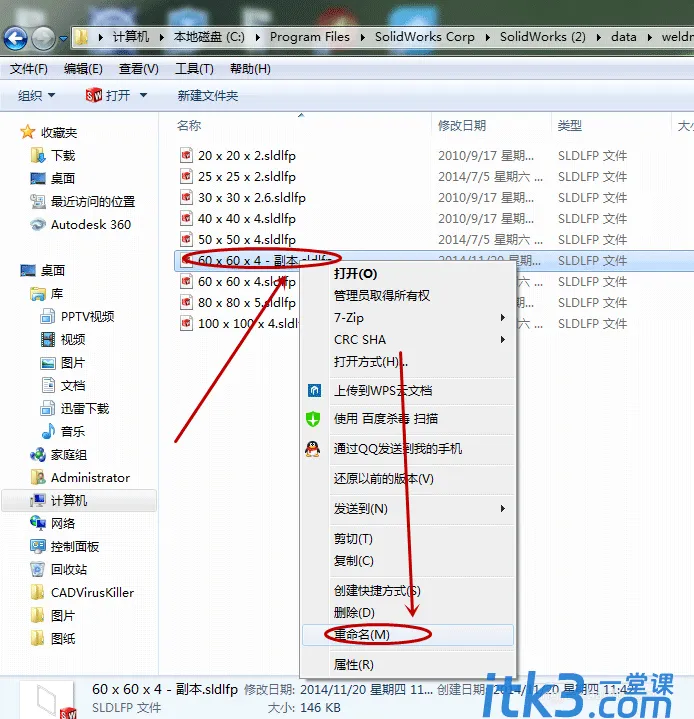This screenshot has height=719, width=694.
Task: Open the 工具(T) menu
Action: pyautogui.click(x=194, y=69)
